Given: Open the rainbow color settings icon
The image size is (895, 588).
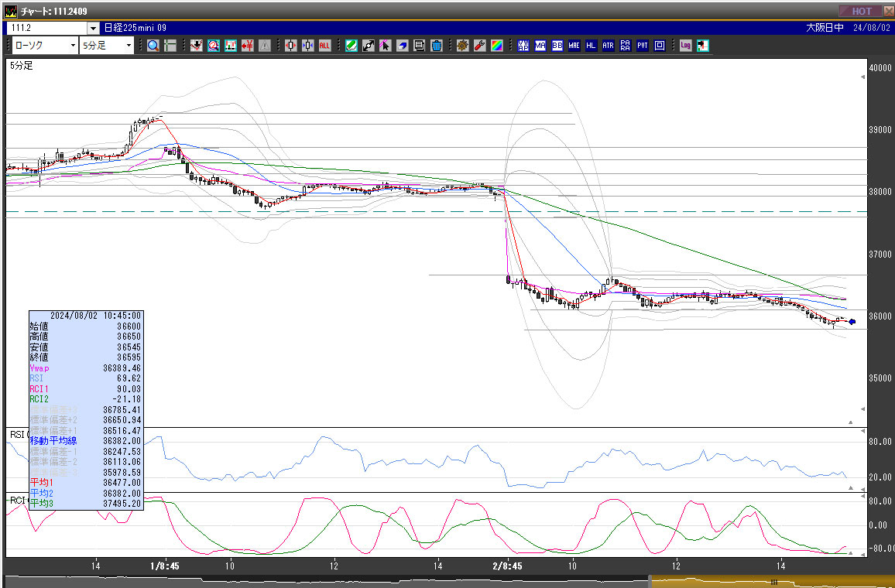Looking at the screenshot, I should [496, 46].
